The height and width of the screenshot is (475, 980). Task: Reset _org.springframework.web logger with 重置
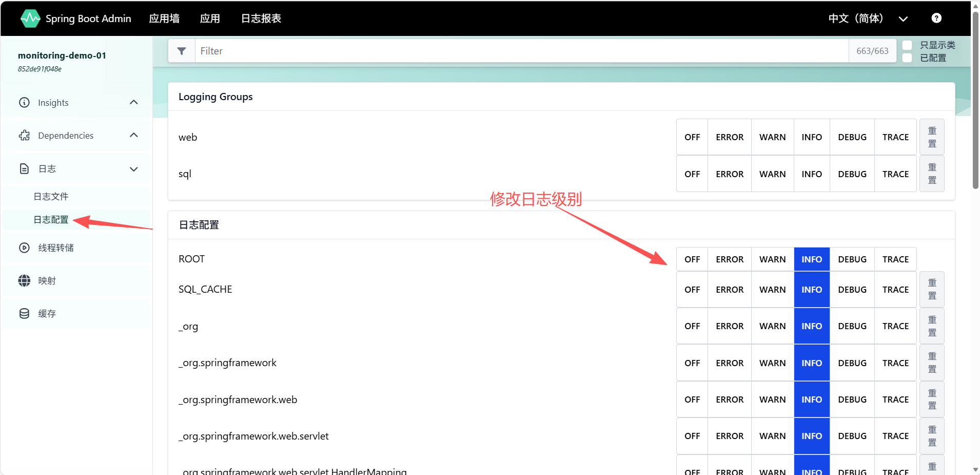(x=932, y=400)
